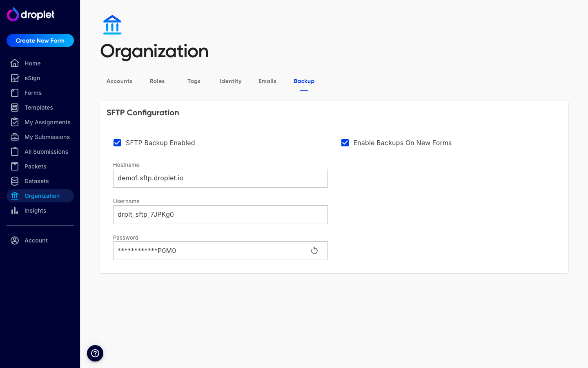
Task: Click the Datasets database icon
Action: click(x=15, y=181)
